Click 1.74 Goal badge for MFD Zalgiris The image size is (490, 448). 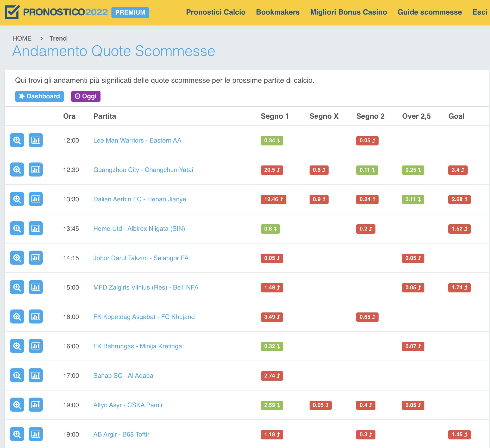click(x=459, y=287)
